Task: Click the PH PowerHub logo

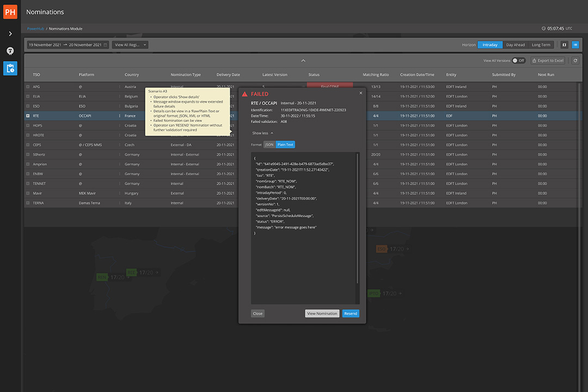Action: point(10,11)
